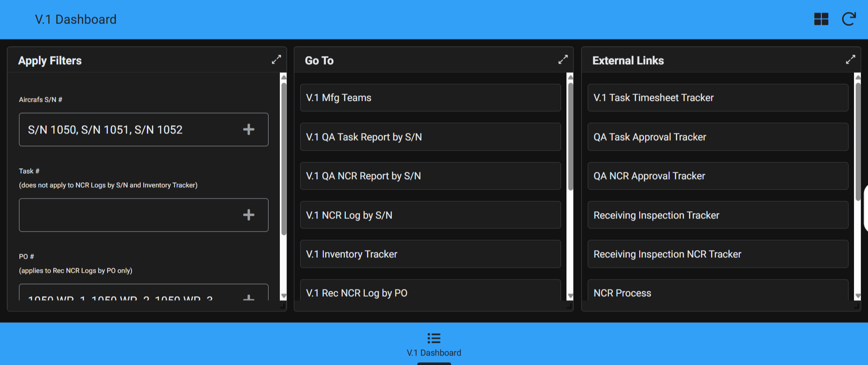Go to V.1 Mfg Teams

430,98
